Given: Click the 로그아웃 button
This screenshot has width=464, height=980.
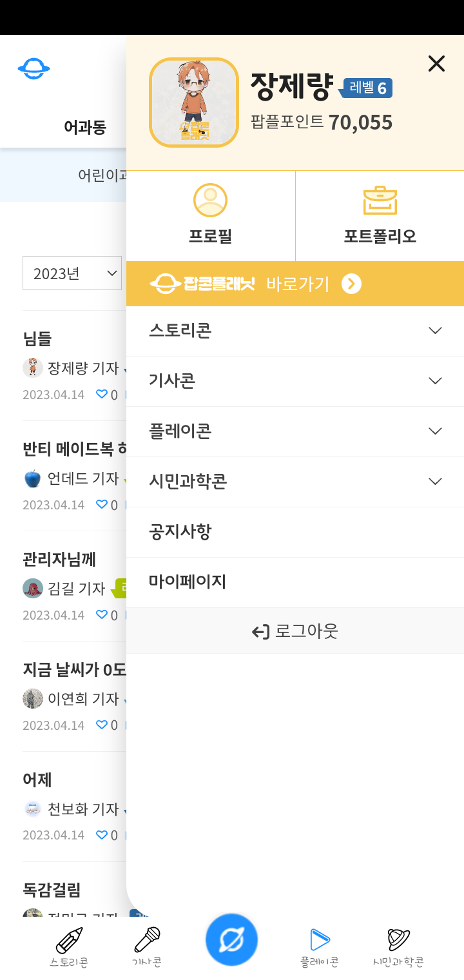Looking at the screenshot, I should click(295, 631).
